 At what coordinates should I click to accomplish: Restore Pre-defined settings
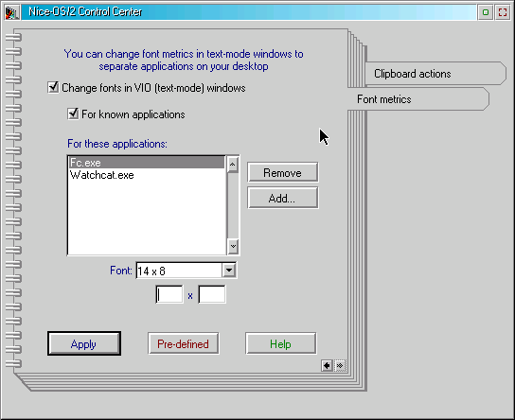click(x=184, y=343)
